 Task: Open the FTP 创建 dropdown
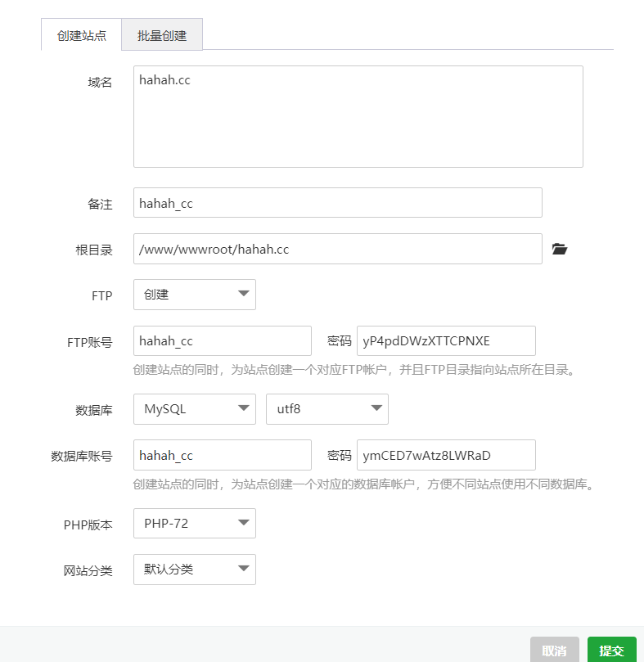pyautogui.click(x=195, y=295)
